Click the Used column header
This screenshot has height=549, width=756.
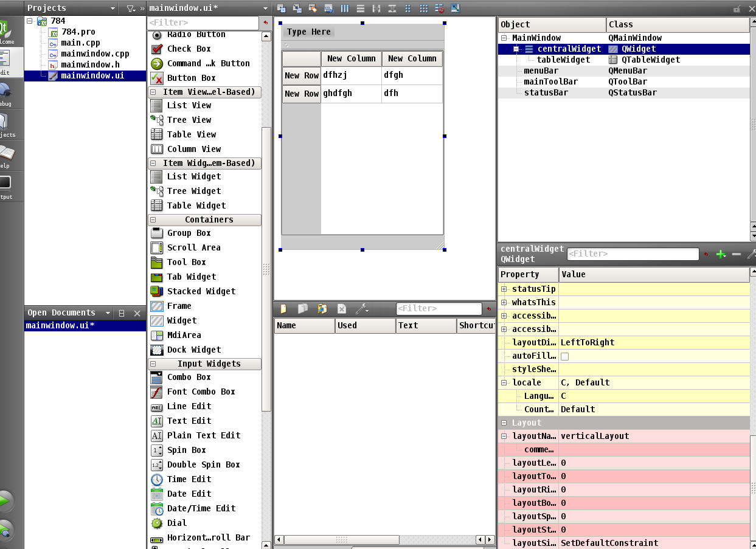pyautogui.click(x=366, y=326)
